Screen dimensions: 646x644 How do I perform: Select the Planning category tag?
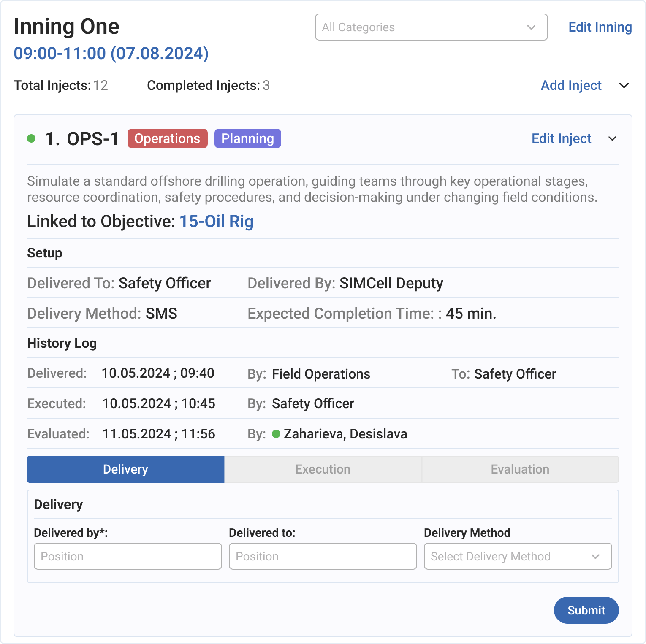tap(247, 138)
